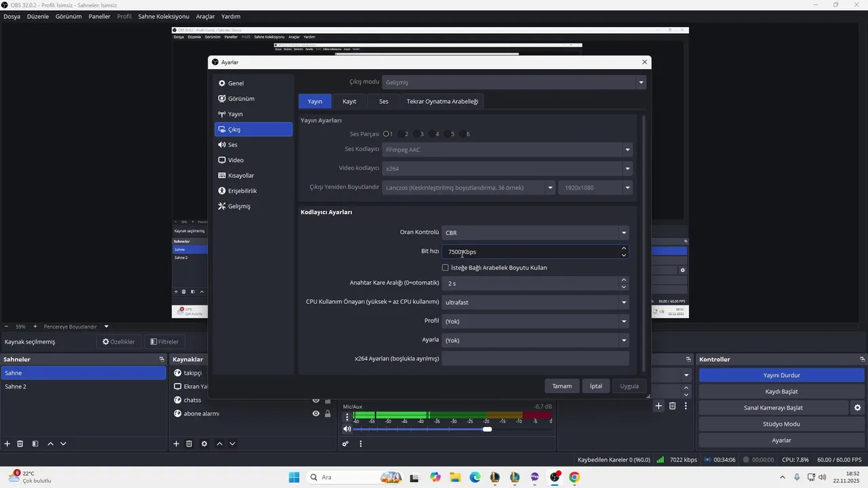This screenshot has height=488, width=868.
Task: Move source down arrow in Kaynaklar
Action: (232, 444)
